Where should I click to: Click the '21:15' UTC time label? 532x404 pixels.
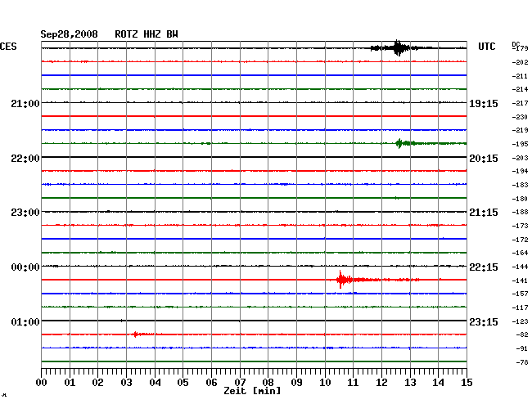tap(484, 213)
